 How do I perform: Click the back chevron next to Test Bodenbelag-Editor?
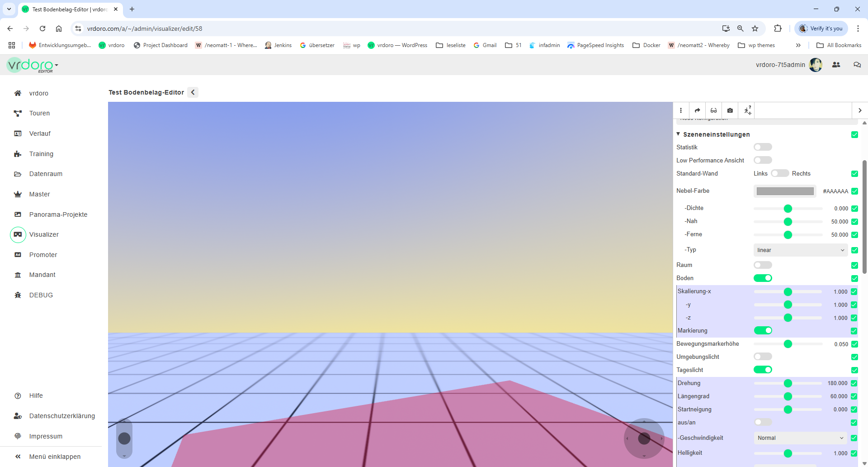[x=193, y=92]
